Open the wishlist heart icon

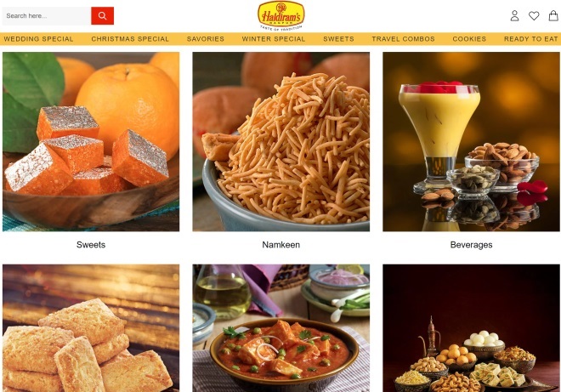534,16
